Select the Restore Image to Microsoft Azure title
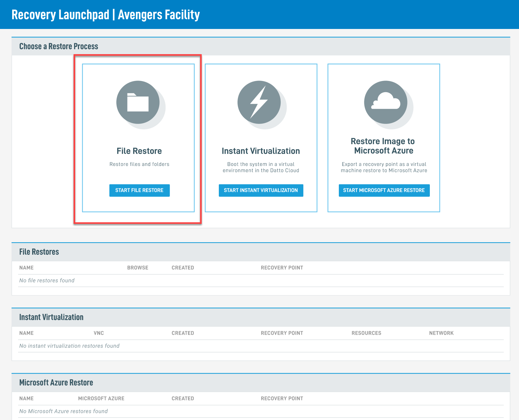519x420 pixels. point(383,146)
